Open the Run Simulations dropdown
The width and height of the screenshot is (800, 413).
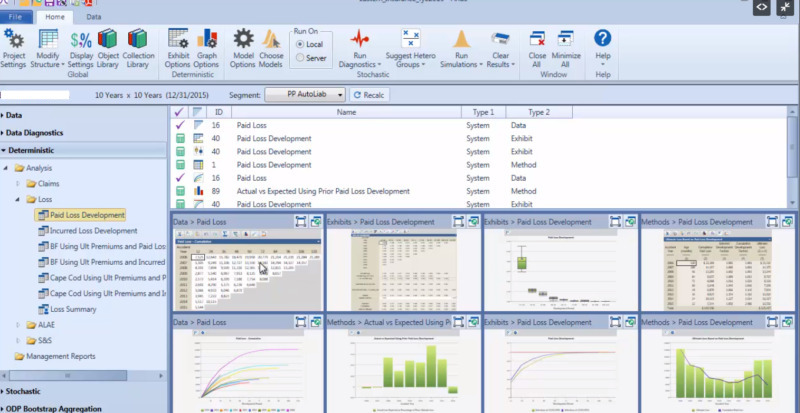461,48
